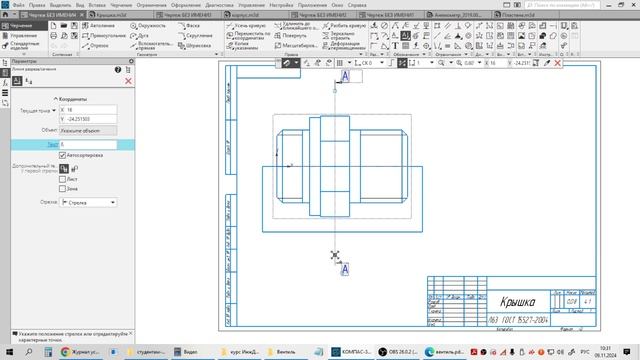The image size is (640, 360).
Task: Select the Отрезок line tool
Action: [x=96, y=46]
